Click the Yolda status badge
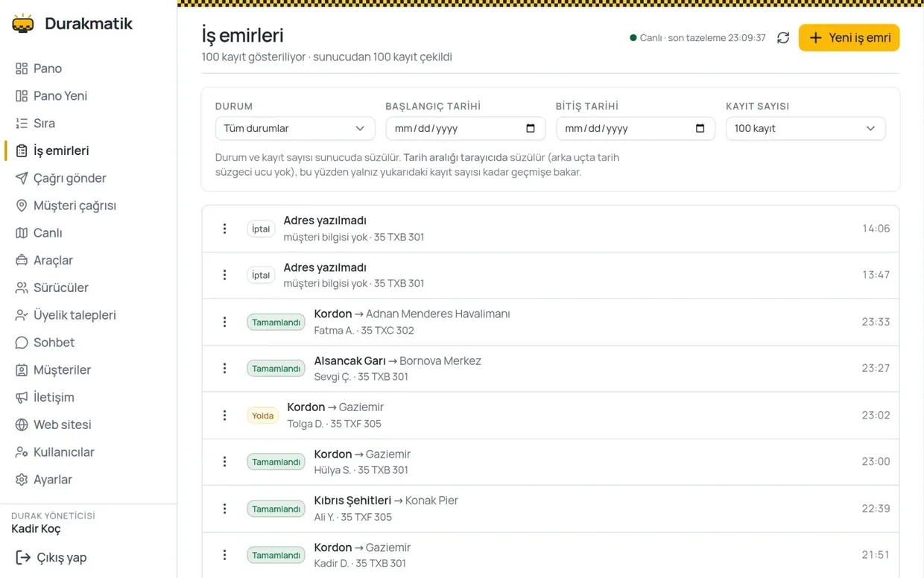 click(x=262, y=416)
